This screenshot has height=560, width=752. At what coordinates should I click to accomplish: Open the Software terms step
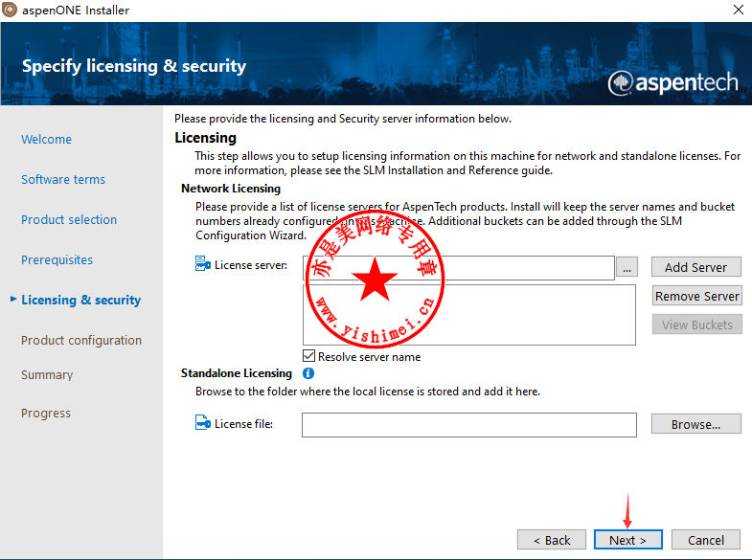click(63, 180)
